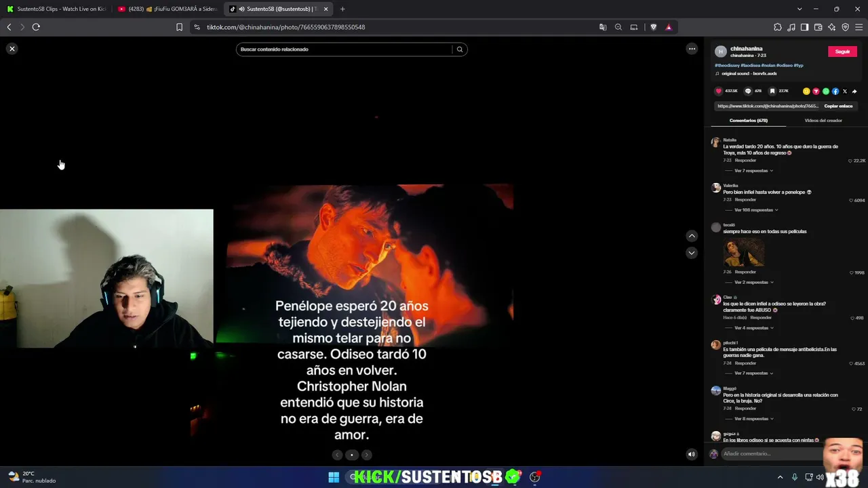The height and width of the screenshot is (488, 868).
Task: Open comments via speech bubble icon
Action: point(748,91)
